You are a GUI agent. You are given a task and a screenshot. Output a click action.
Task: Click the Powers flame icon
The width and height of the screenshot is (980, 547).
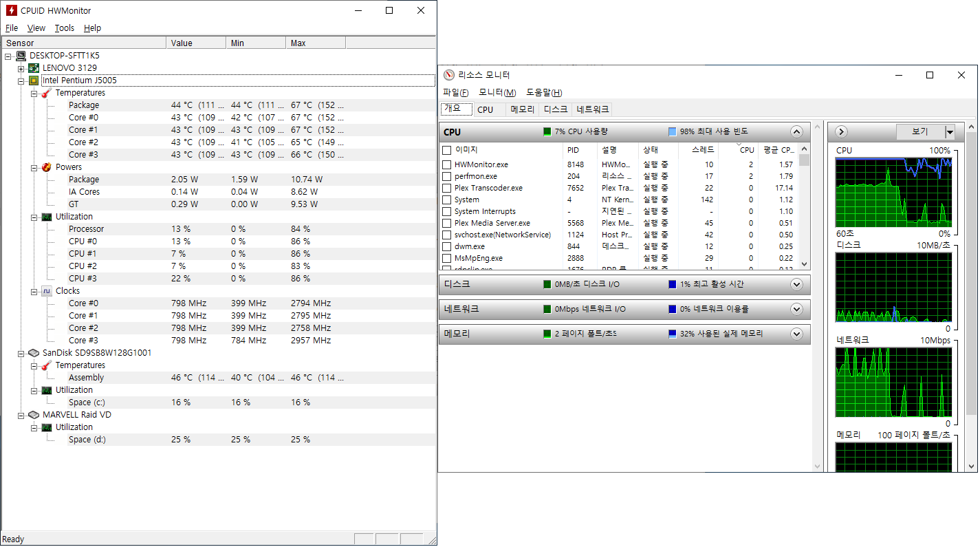46,167
